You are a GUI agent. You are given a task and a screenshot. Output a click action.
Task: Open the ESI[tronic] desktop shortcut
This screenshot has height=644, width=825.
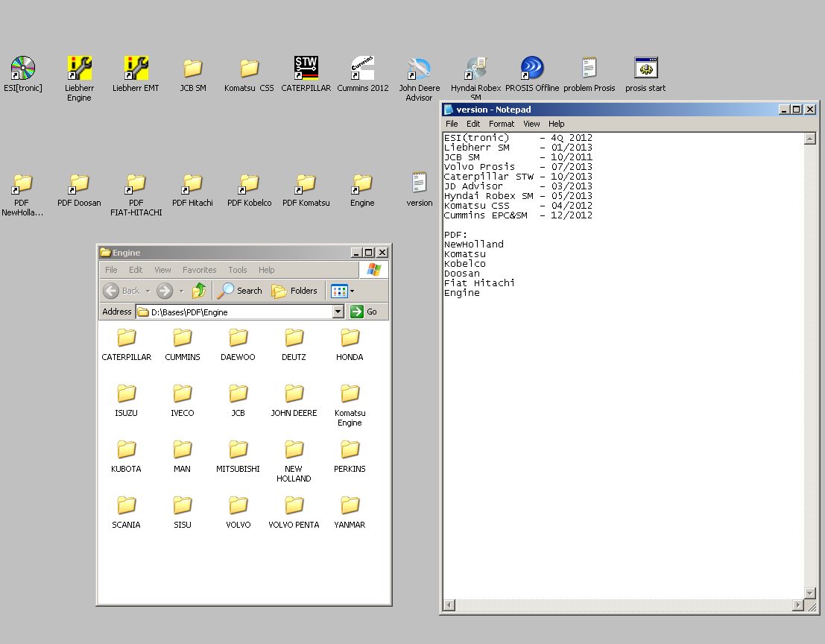click(x=22, y=69)
